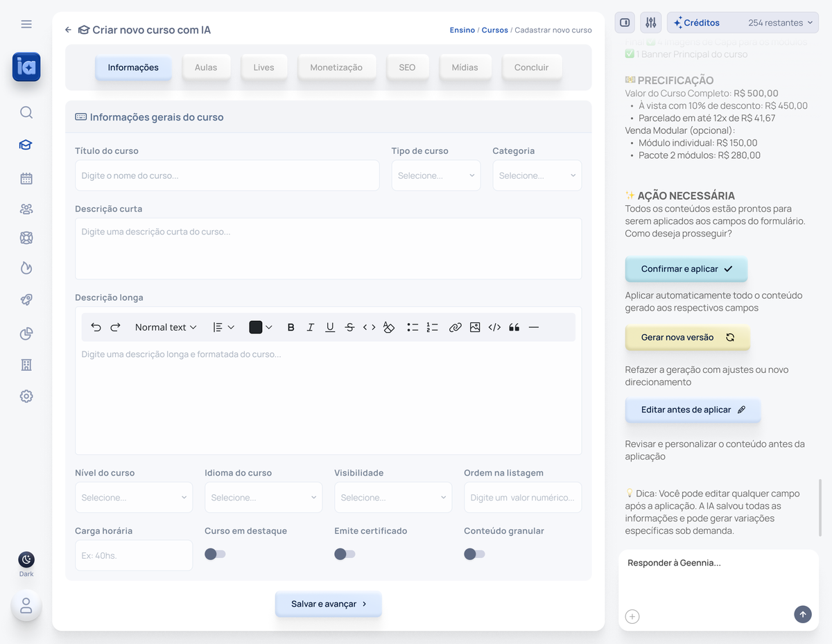
Task: Open the Normal text style dropdown
Action: (x=166, y=327)
